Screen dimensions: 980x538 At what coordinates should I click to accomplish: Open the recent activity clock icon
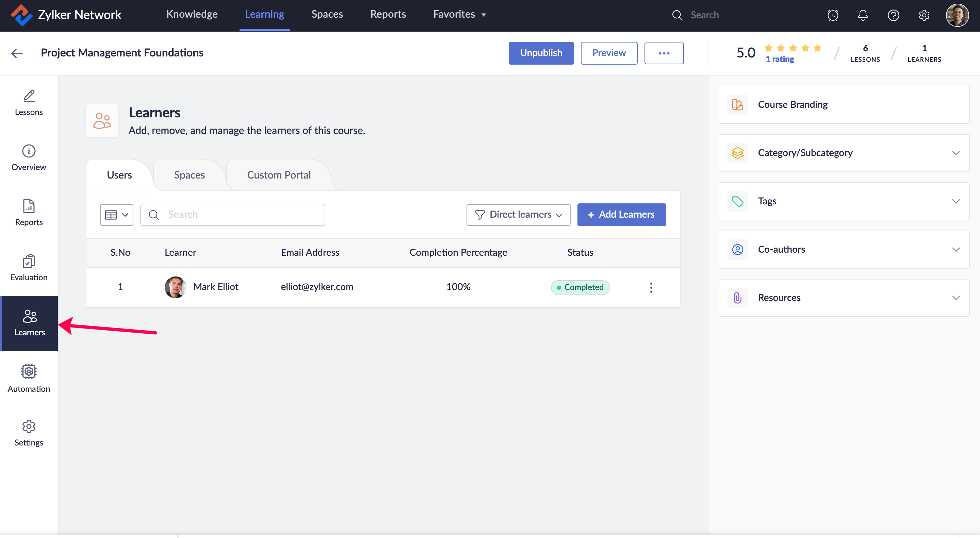coord(832,15)
